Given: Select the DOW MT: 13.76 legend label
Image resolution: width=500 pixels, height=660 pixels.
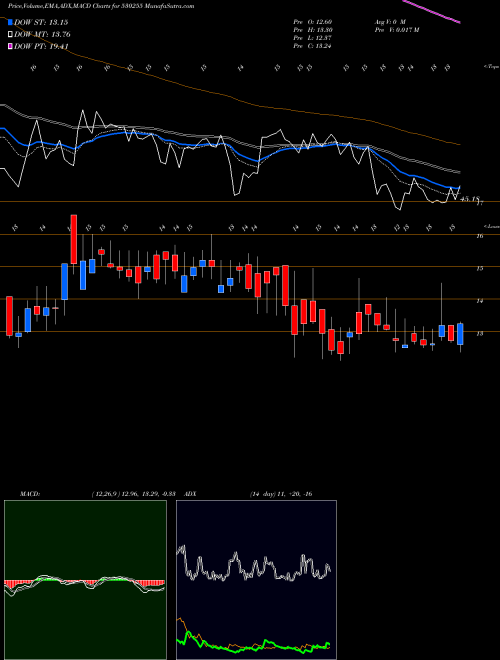Looking at the screenshot, I should [x=42, y=35].
